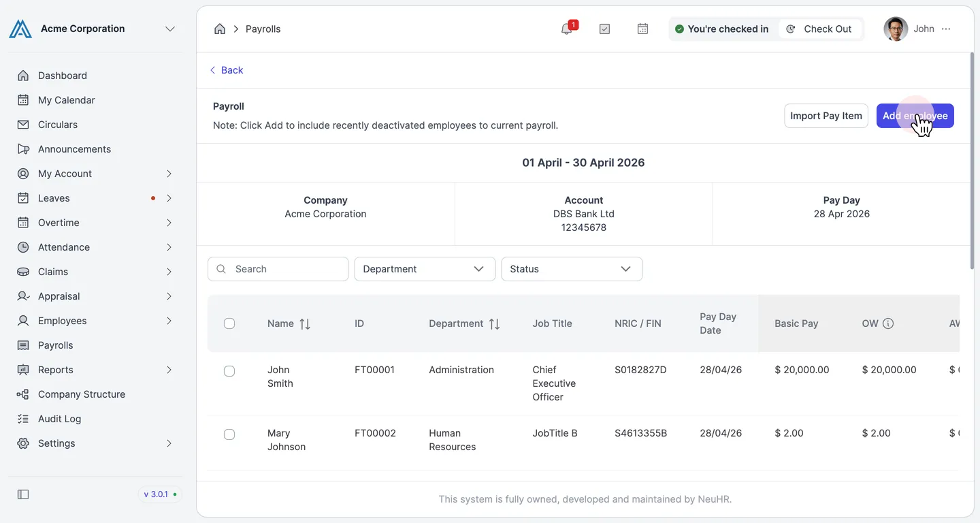Open the Status filter dropdown
980x523 pixels.
572,269
